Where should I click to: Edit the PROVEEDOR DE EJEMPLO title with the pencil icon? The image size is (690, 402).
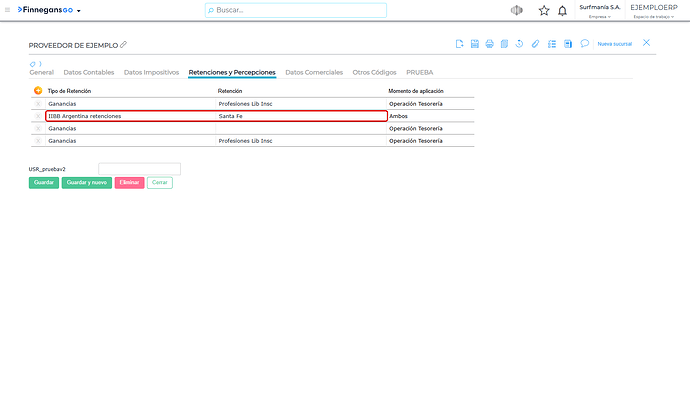(x=124, y=44)
